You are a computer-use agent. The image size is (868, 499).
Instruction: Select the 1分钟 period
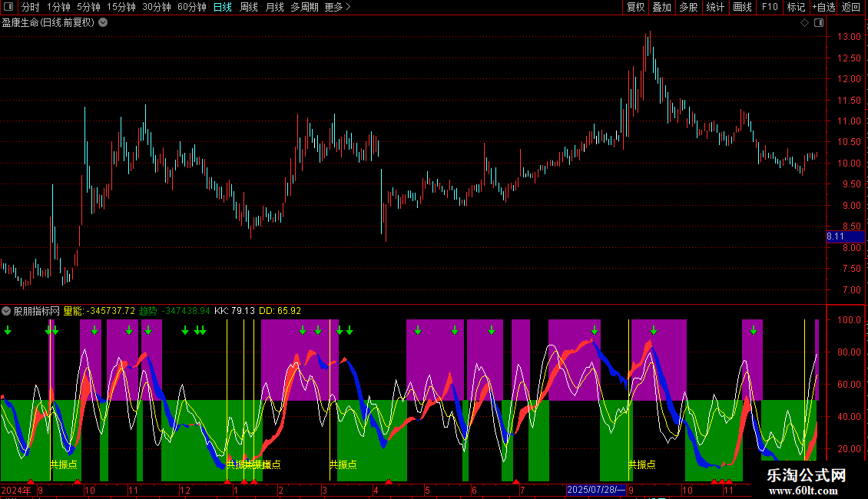pos(58,7)
